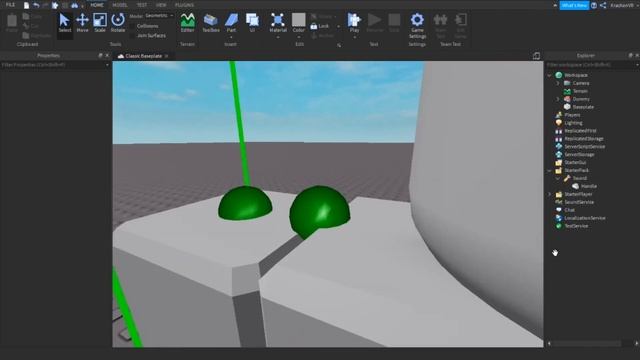Collapse the StarterPack tree node

click(x=549, y=171)
